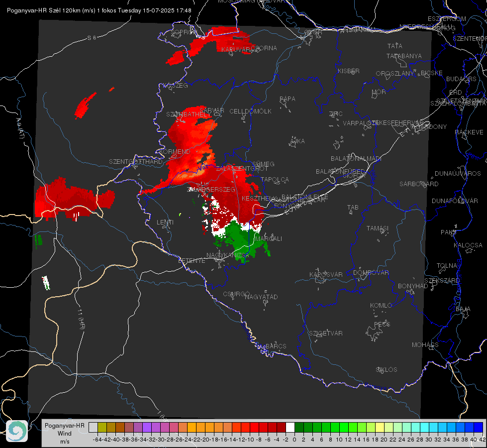This screenshot has width=487, height=448.
Task: Click the MOR city label
Action: point(379,92)
